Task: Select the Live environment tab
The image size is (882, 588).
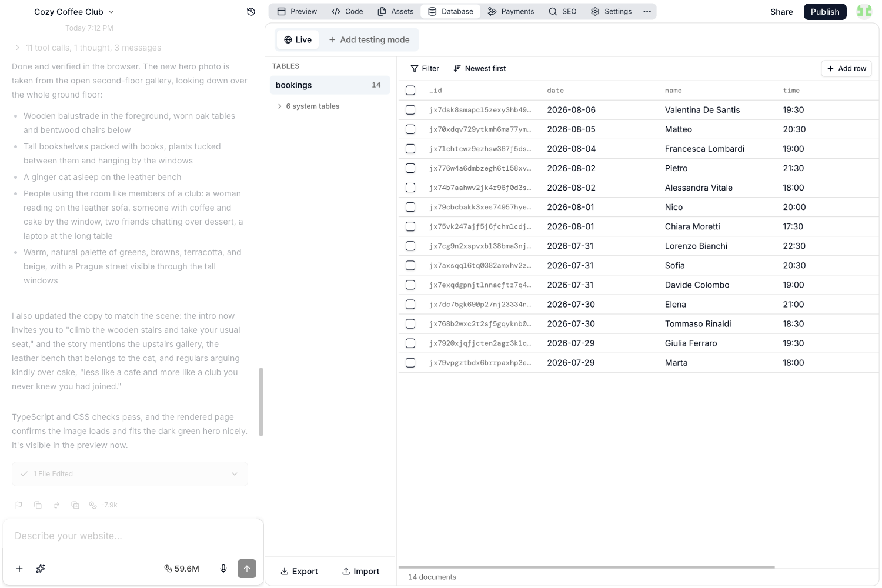Action: tap(298, 39)
